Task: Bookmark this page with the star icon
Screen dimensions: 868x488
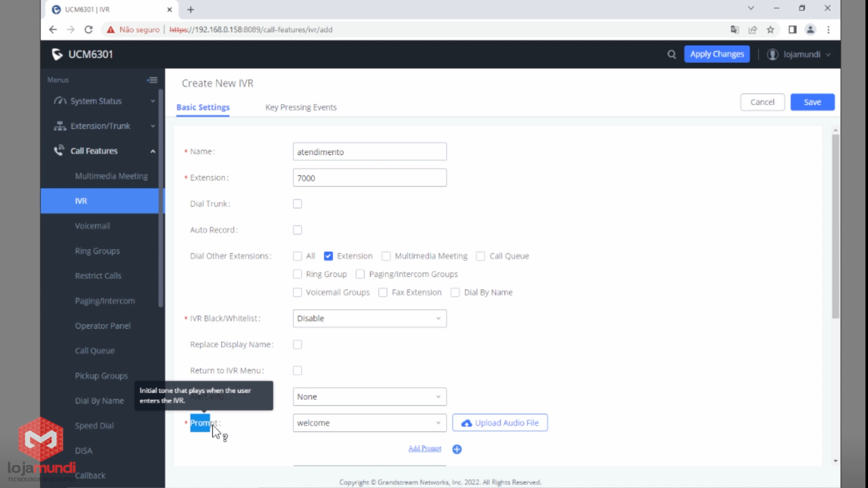Action: (770, 30)
